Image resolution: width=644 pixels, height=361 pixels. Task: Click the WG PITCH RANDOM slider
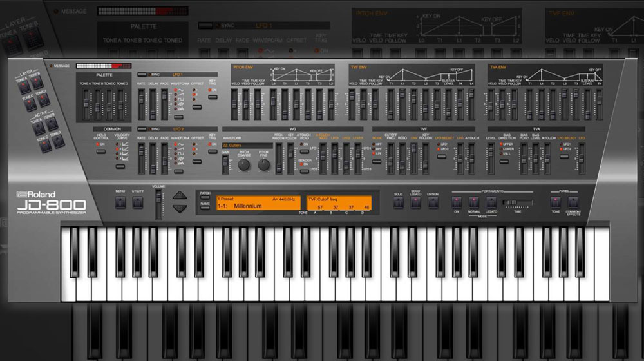[x=279, y=159]
